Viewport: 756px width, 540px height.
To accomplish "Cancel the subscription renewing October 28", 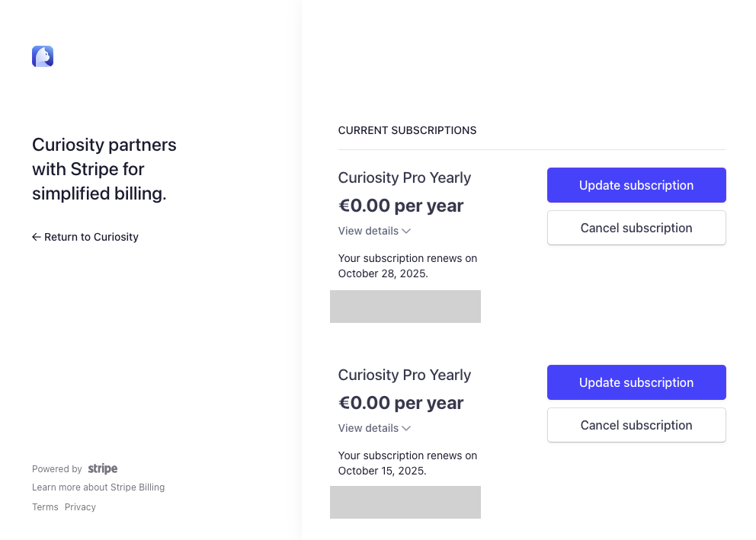I will click(x=636, y=228).
